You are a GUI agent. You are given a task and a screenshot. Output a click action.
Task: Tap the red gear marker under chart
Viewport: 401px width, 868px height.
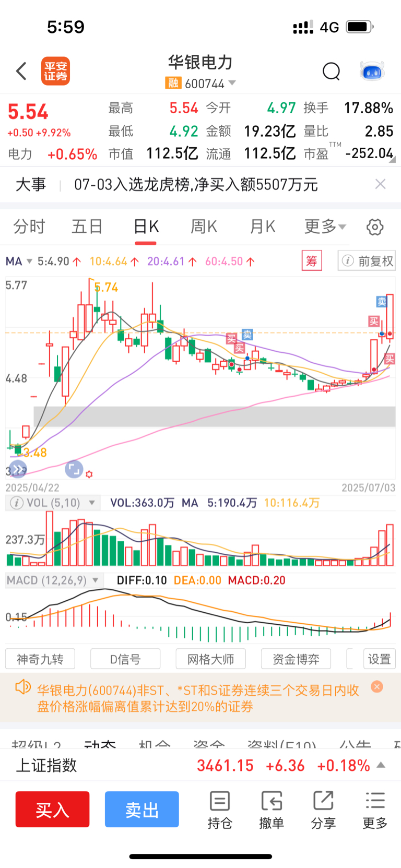pos(89,474)
